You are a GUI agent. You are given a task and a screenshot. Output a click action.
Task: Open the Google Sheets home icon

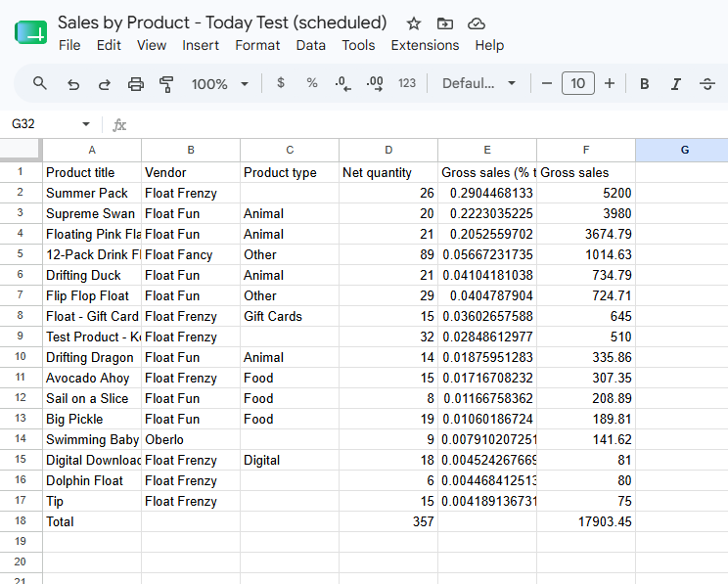pos(30,32)
